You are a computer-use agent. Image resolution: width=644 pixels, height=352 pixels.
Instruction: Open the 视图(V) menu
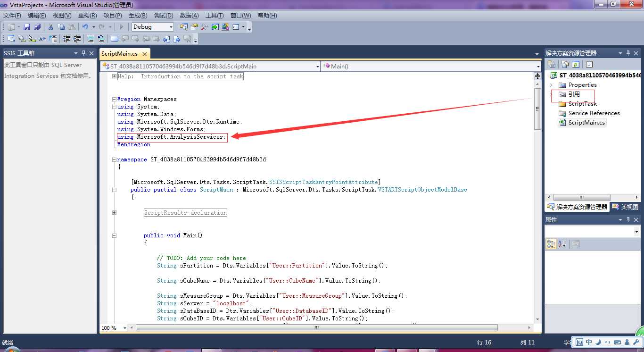coord(62,16)
